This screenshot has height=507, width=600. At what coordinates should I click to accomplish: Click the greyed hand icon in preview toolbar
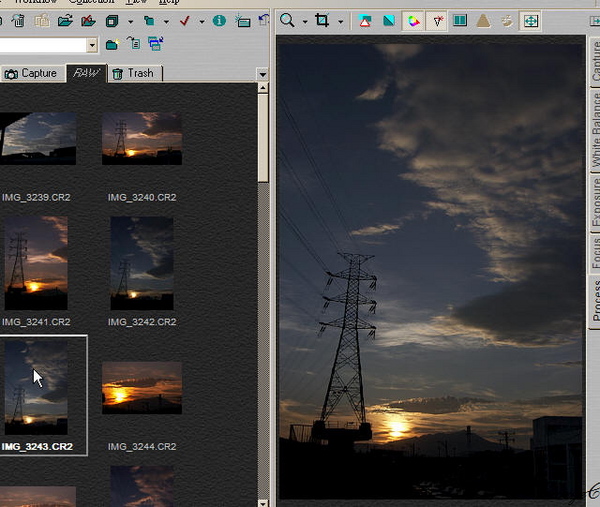pyautogui.click(x=507, y=20)
